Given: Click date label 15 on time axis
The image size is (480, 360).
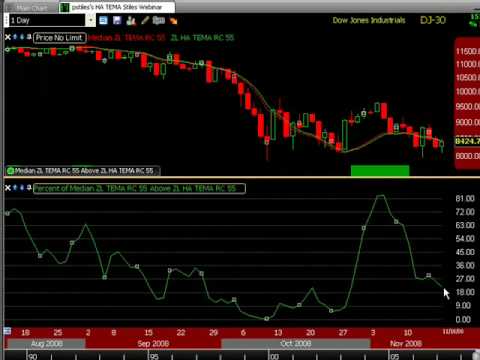Looking at the screenshot, I should (x=148, y=332).
